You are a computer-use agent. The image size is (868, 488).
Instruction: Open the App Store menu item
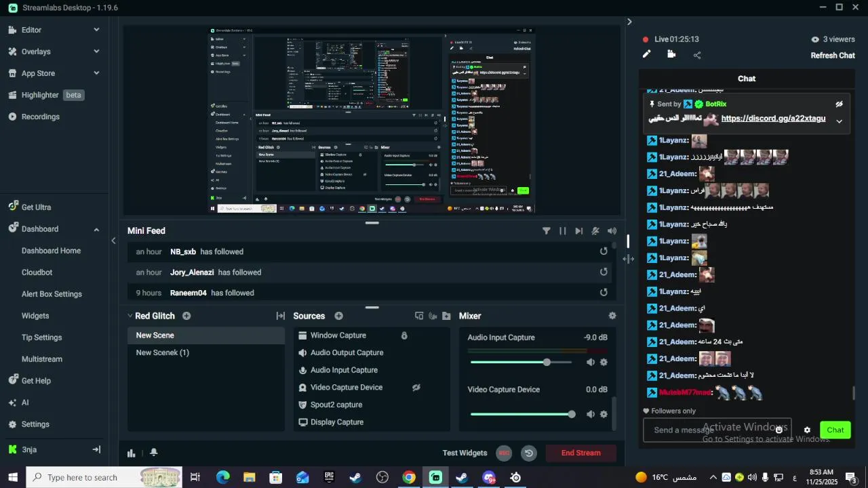click(38, 73)
